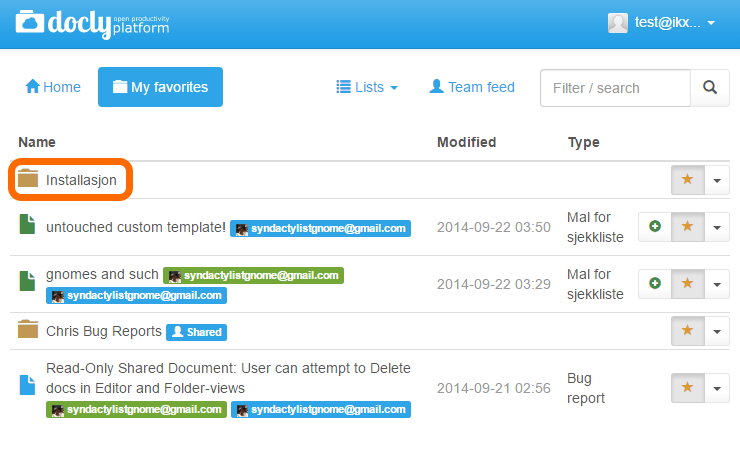Click the magnifier search icon button
740x457 pixels.
pyautogui.click(x=710, y=87)
